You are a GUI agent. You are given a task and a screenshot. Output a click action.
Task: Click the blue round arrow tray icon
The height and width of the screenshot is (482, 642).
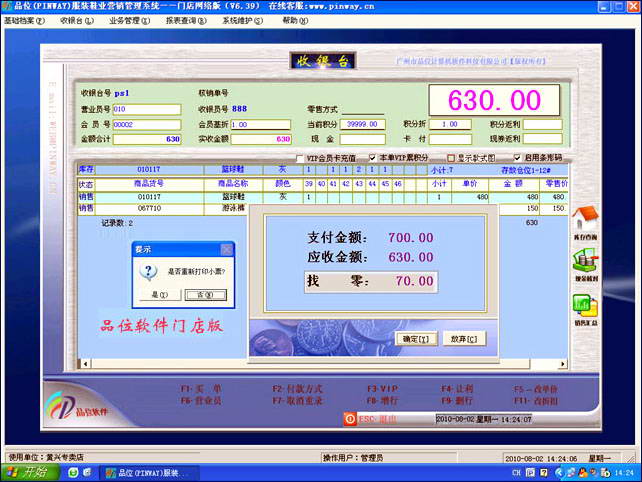(x=559, y=473)
